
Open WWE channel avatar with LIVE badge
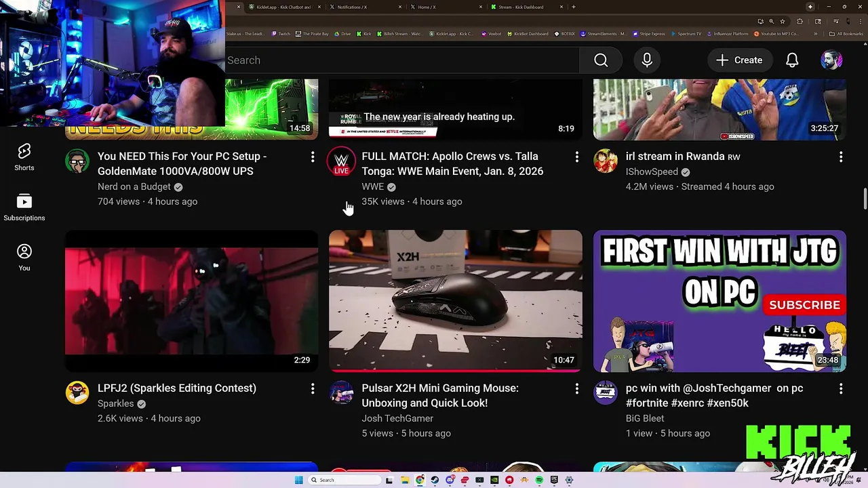click(341, 161)
